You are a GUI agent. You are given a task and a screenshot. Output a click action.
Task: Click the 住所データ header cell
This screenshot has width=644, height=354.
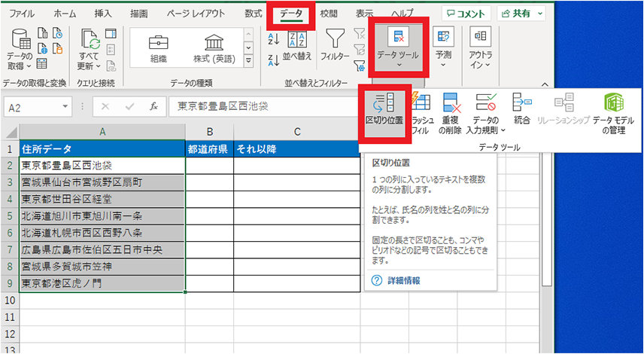pos(102,149)
